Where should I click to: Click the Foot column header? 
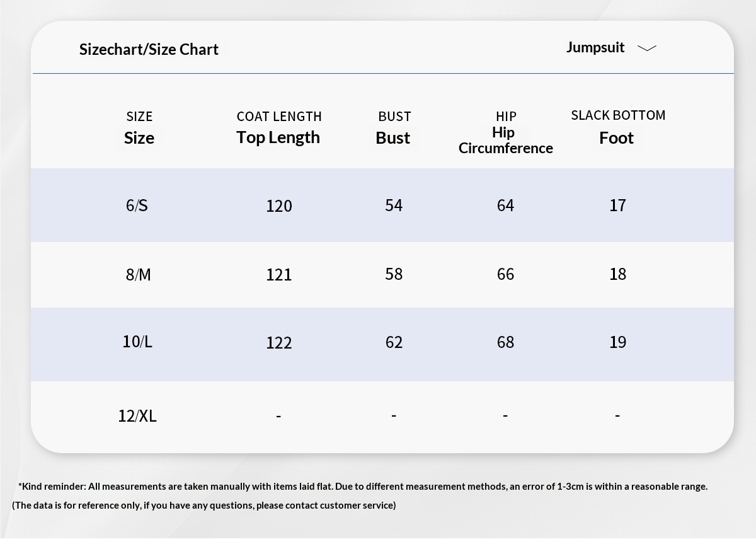click(x=616, y=137)
